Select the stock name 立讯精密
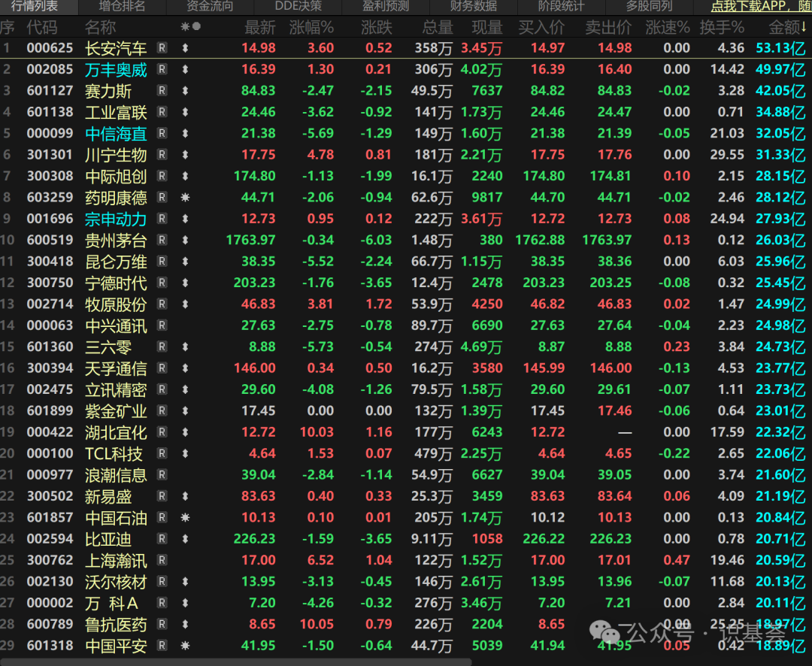This screenshot has height=666, width=812. [116, 389]
